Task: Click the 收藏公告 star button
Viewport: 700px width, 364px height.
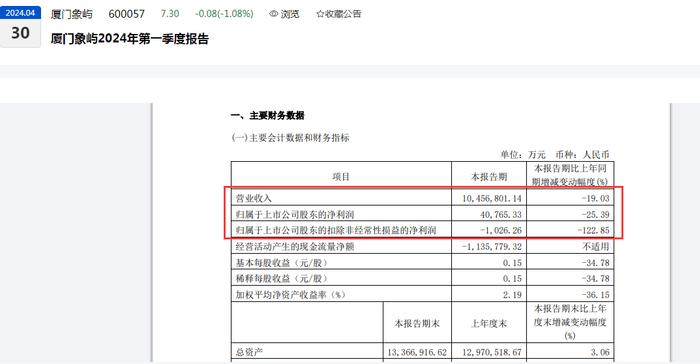Action: pos(339,14)
